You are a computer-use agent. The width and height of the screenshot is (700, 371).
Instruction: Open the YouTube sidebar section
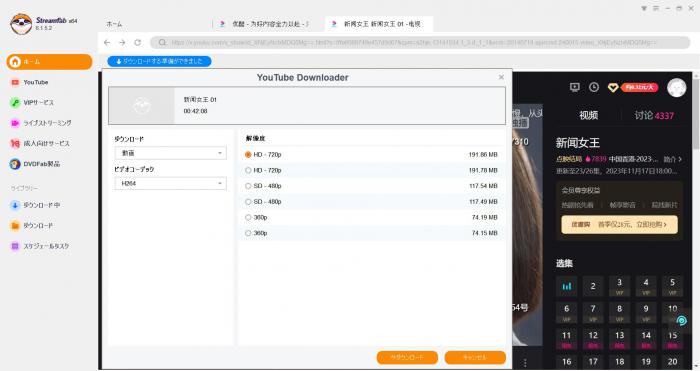36,82
